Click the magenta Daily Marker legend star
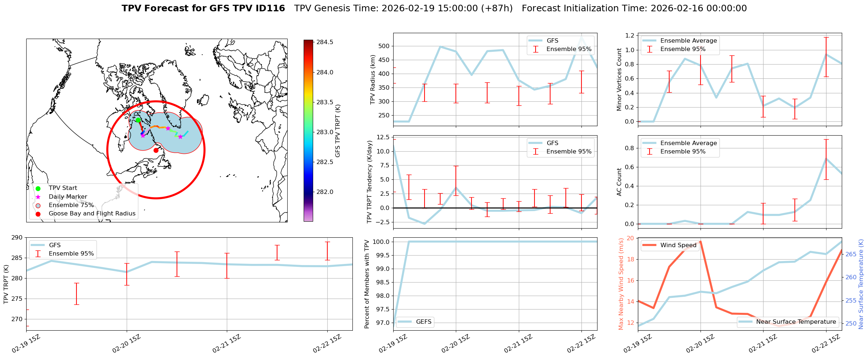Image resolution: width=868 pixels, height=358 pixels. click(38, 197)
